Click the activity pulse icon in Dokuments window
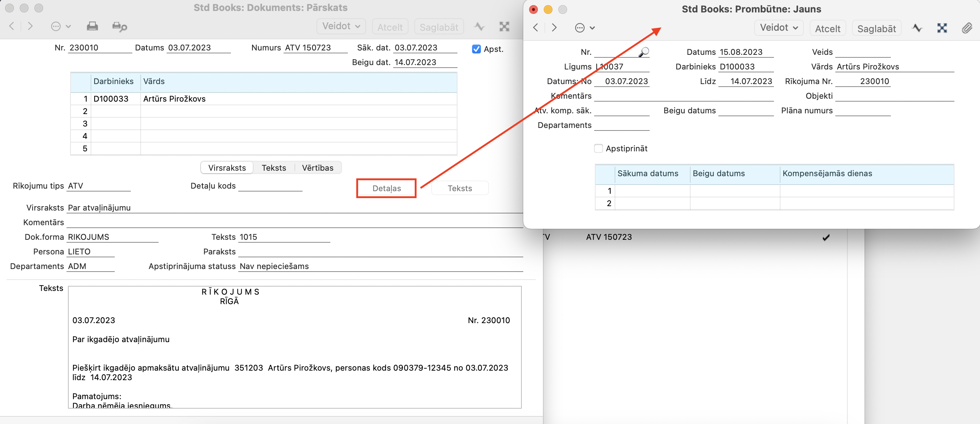 click(x=479, y=27)
